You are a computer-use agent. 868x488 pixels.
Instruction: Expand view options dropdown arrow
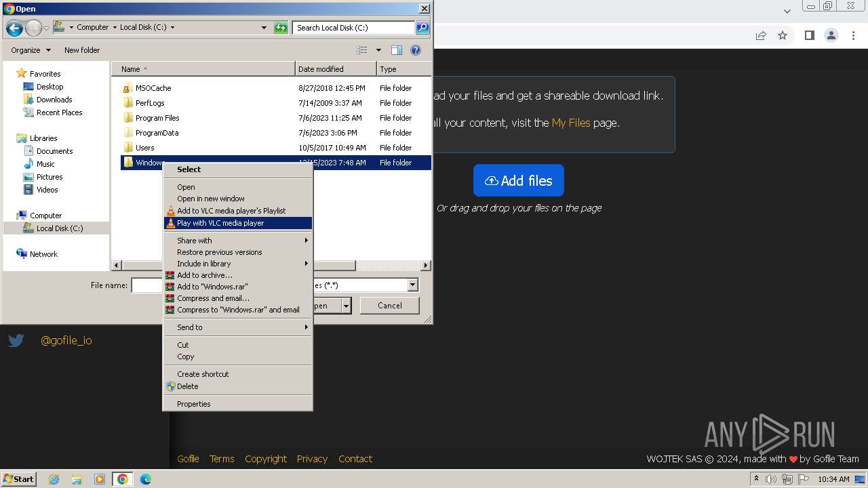coord(378,50)
